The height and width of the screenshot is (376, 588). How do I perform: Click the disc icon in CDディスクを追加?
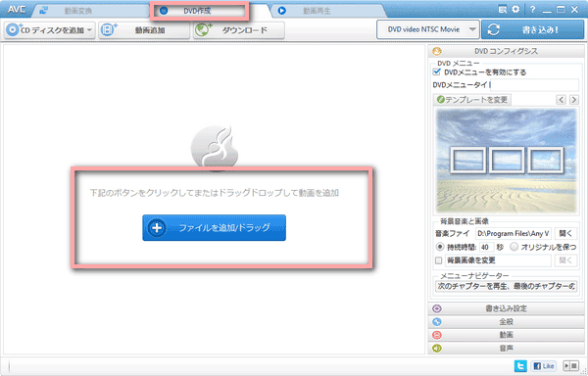point(13,30)
